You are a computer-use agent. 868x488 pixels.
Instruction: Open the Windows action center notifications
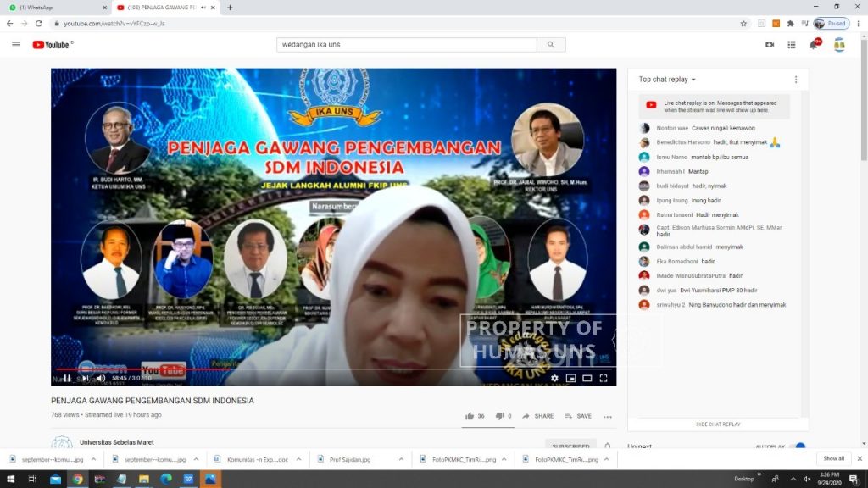pyautogui.click(x=855, y=480)
